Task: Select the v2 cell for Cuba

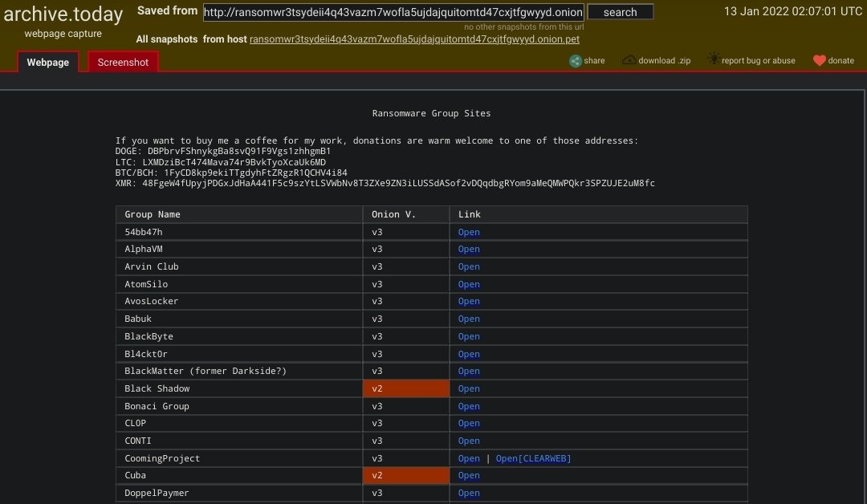Action: tap(406, 475)
